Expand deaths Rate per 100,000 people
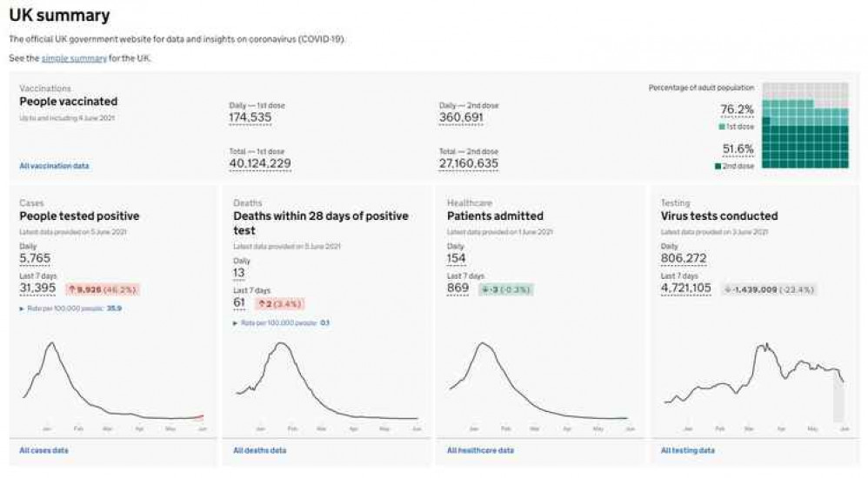The image size is (868, 478). tap(280, 322)
